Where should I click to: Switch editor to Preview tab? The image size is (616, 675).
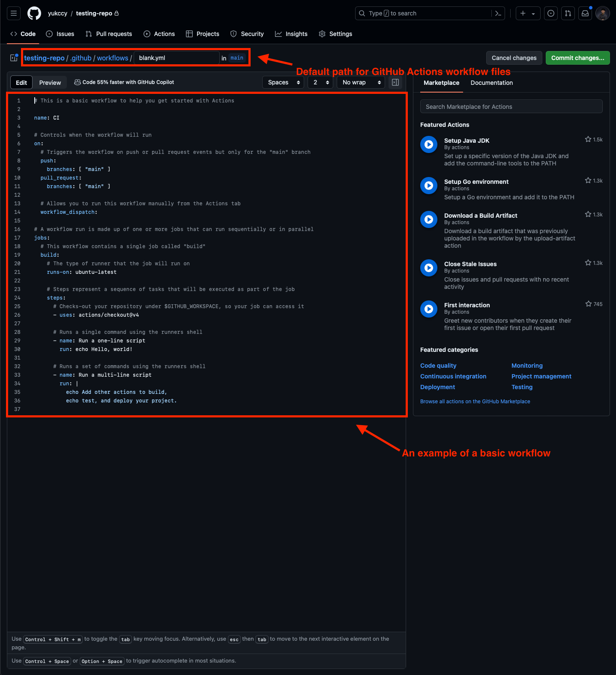50,83
